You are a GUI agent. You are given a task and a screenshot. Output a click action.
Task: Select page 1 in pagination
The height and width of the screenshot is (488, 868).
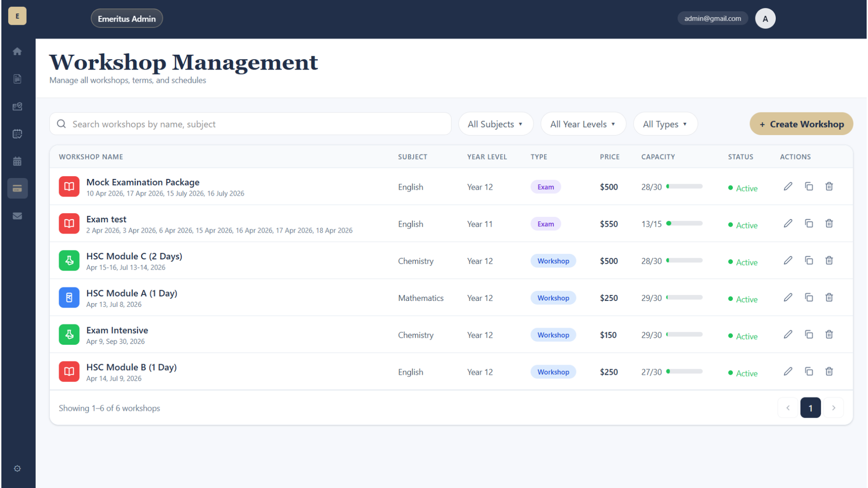pyautogui.click(x=810, y=408)
